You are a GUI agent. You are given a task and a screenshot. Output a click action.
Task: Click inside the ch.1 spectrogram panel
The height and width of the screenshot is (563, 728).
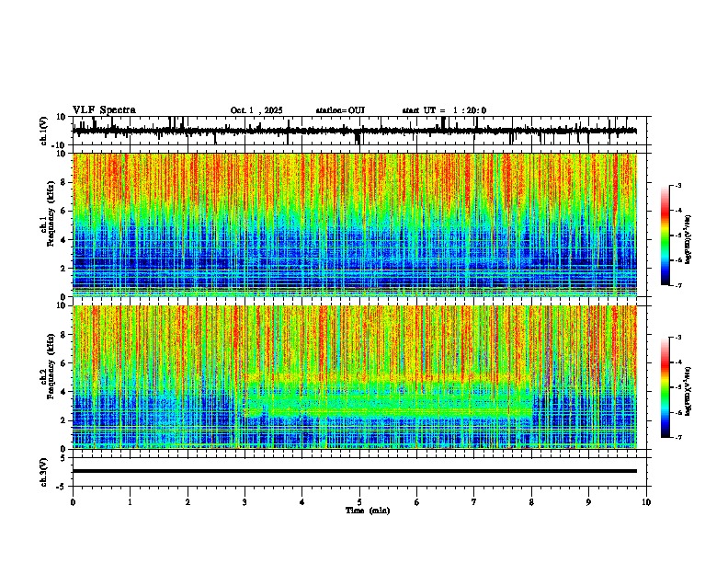click(x=355, y=224)
